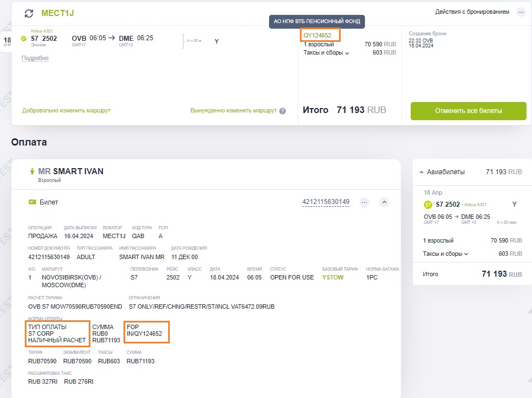Collapse the Авиабилеты summary panel
Screen dimensions: 532x398
(421, 173)
